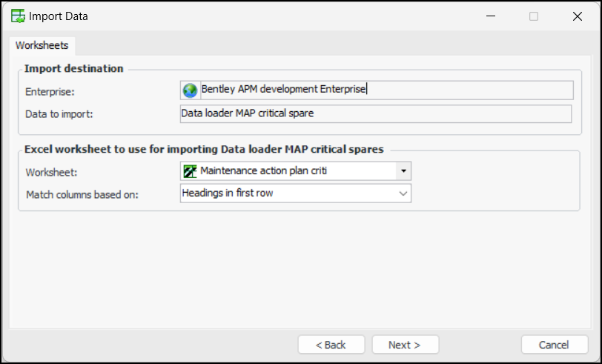Image resolution: width=602 pixels, height=364 pixels.
Task: Close the Import Data dialog
Action: [x=577, y=16]
